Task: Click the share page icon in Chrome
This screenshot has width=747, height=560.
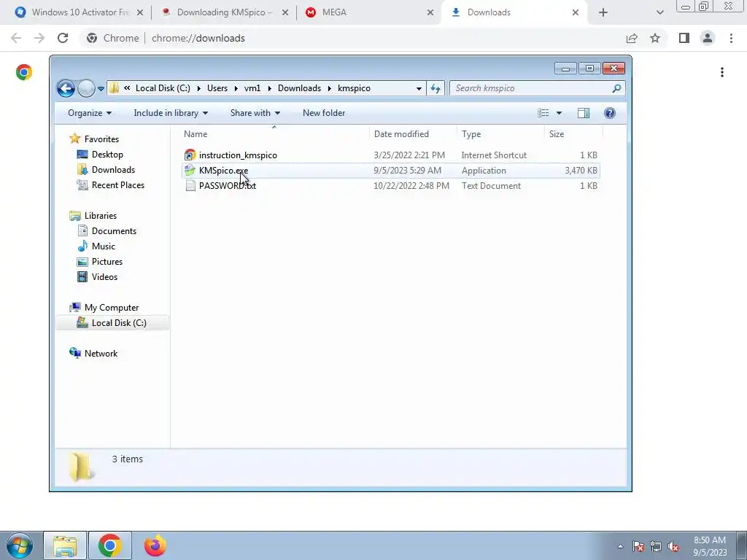Action: [632, 38]
